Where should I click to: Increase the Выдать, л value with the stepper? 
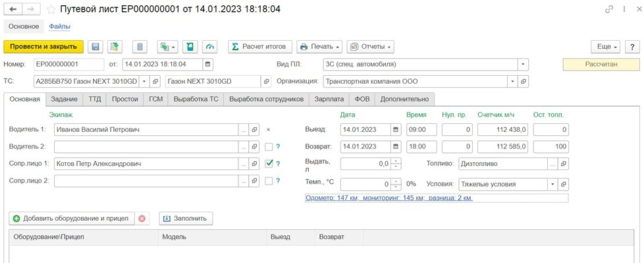tap(396, 161)
